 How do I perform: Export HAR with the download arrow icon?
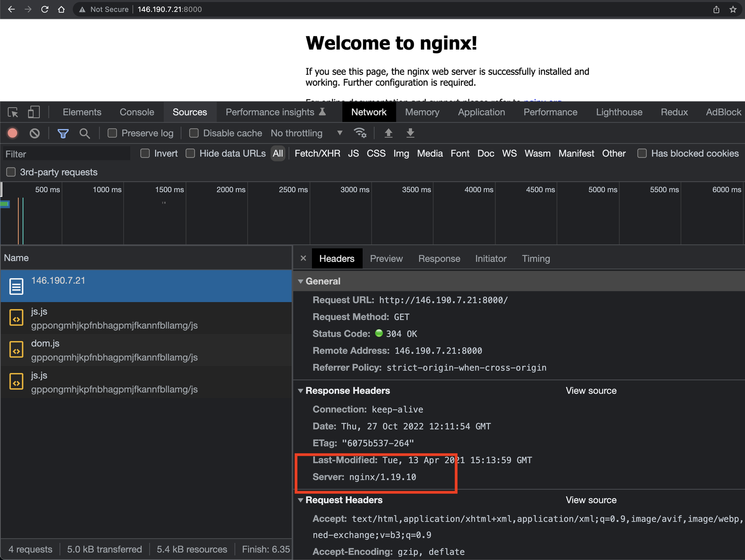[410, 133]
